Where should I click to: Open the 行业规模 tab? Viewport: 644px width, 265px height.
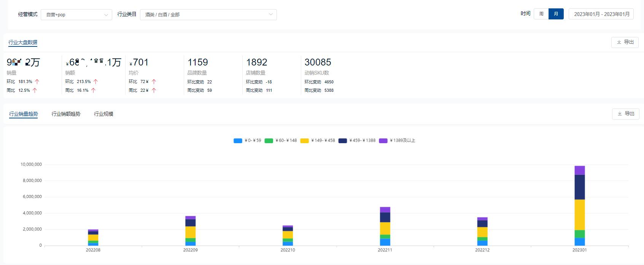coord(103,114)
